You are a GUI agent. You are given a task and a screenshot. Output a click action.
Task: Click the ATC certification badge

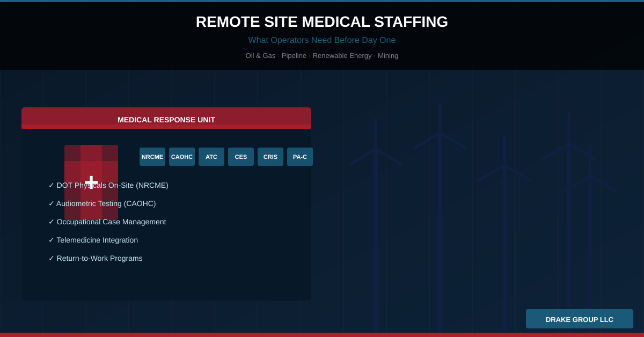[211, 157]
